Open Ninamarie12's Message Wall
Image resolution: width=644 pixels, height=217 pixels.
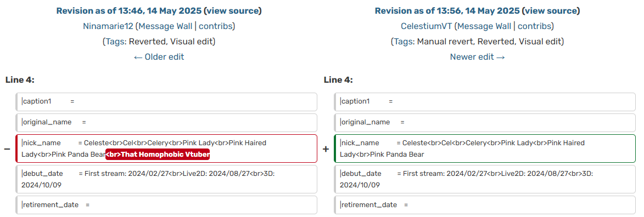coord(165,26)
